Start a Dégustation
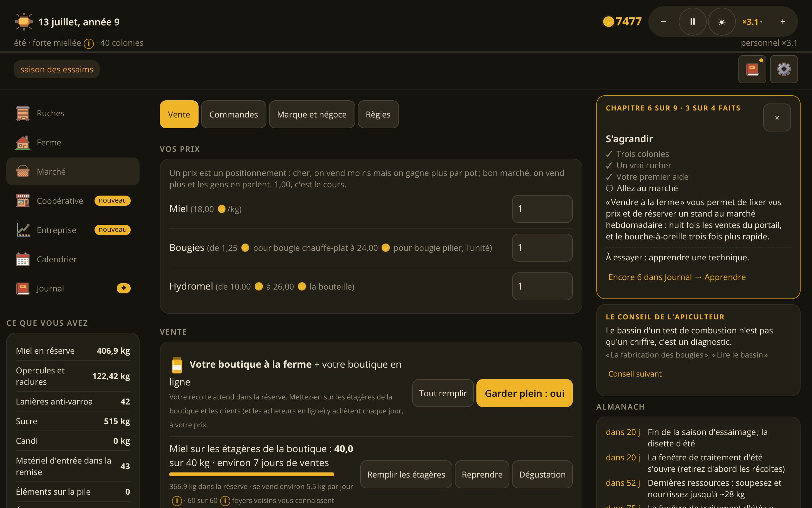The height and width of the screenshot is (508, 812). [542, 474]
